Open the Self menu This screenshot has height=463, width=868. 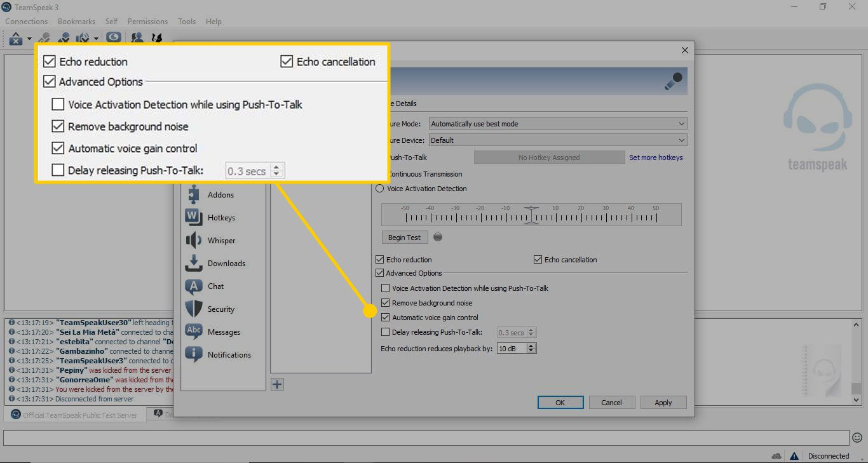tap(112, 22)
